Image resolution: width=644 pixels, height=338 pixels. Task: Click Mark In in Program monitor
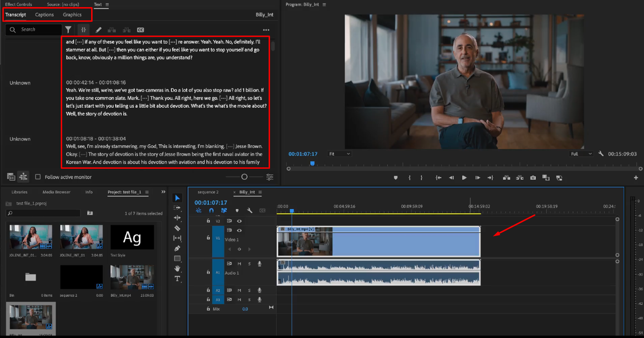410,178
